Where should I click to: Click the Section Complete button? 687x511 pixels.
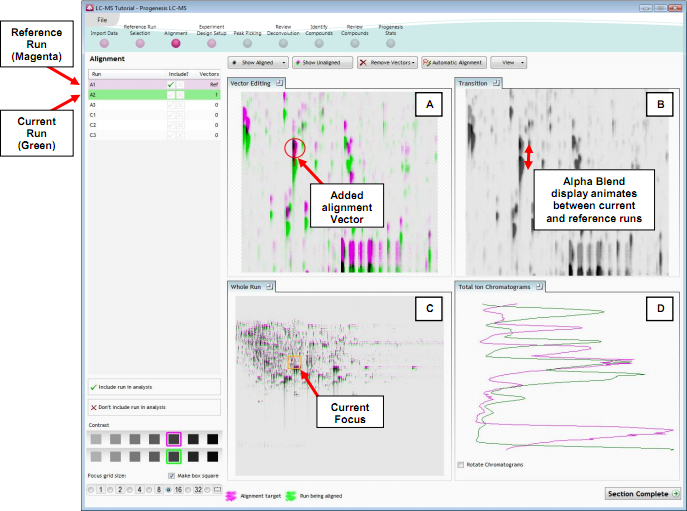click(x=643, y=494)
